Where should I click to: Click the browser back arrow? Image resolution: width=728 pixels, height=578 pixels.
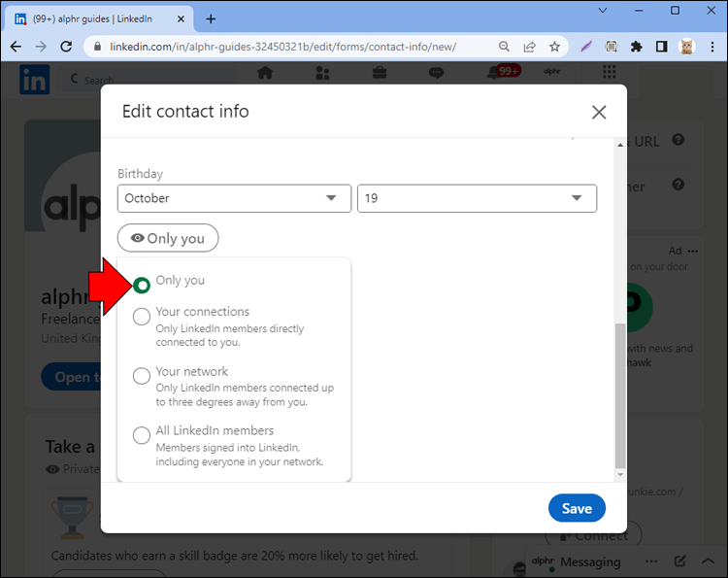pos(16,47)
